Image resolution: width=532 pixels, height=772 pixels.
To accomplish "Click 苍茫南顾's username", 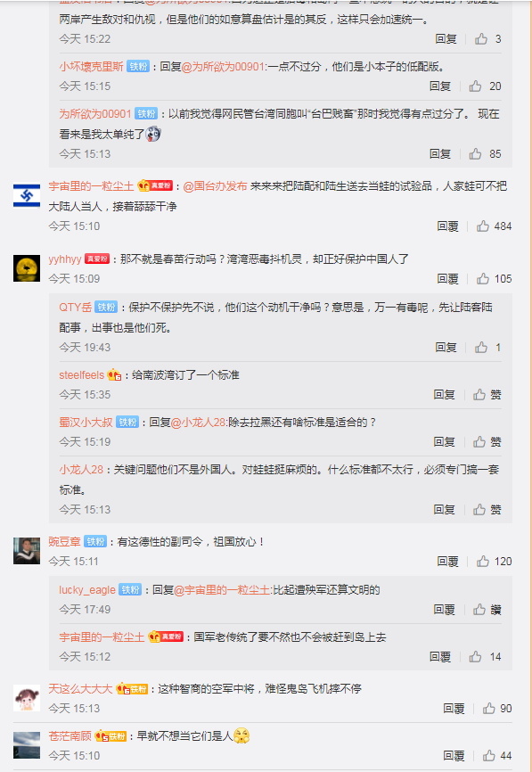I will coord(70,736).
